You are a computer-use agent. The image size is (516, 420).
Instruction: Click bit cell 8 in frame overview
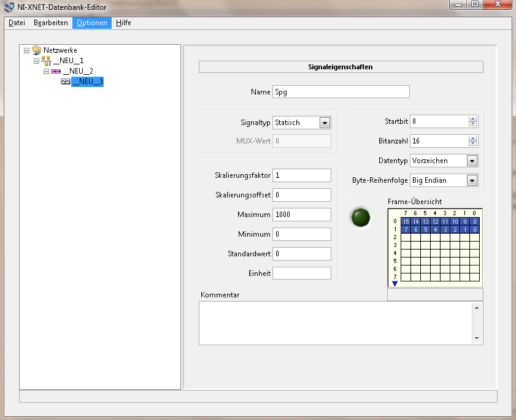(475, 222)
